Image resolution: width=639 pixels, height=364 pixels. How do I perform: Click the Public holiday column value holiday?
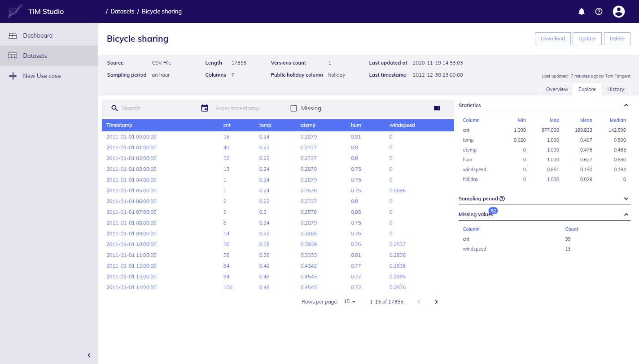[337, 75]
